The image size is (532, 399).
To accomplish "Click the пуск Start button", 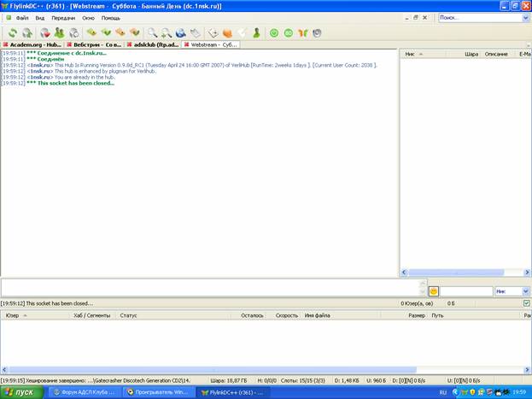I will (21, 392).
